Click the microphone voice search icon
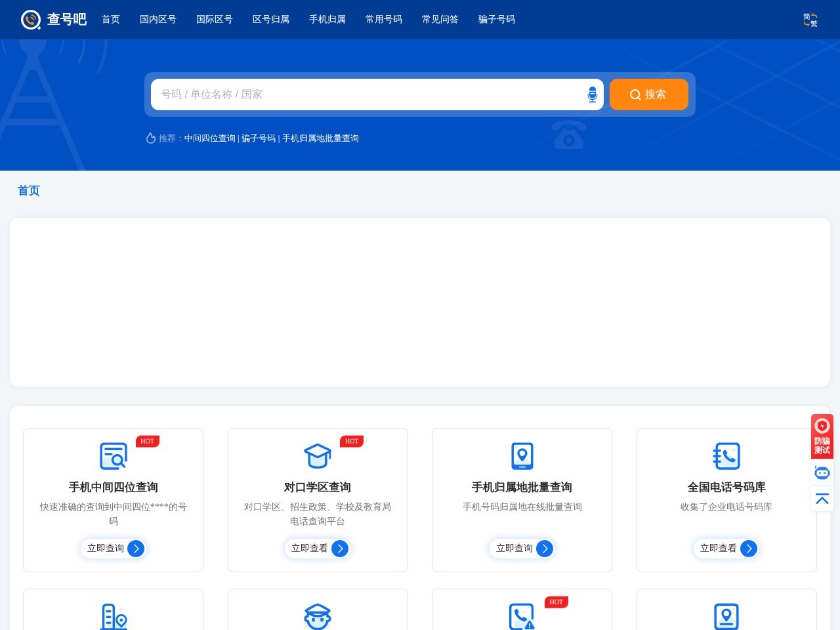 593,94
